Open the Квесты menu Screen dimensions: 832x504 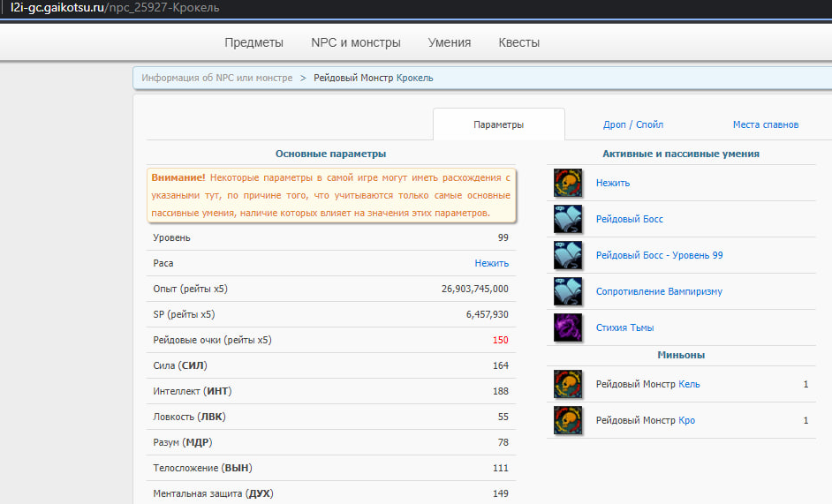tap(518, 42)
